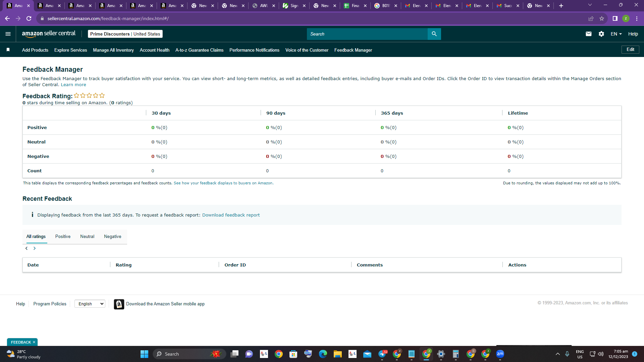Click the empty feedback rating stars
This screenshot has width=644, height=362.
89,96
